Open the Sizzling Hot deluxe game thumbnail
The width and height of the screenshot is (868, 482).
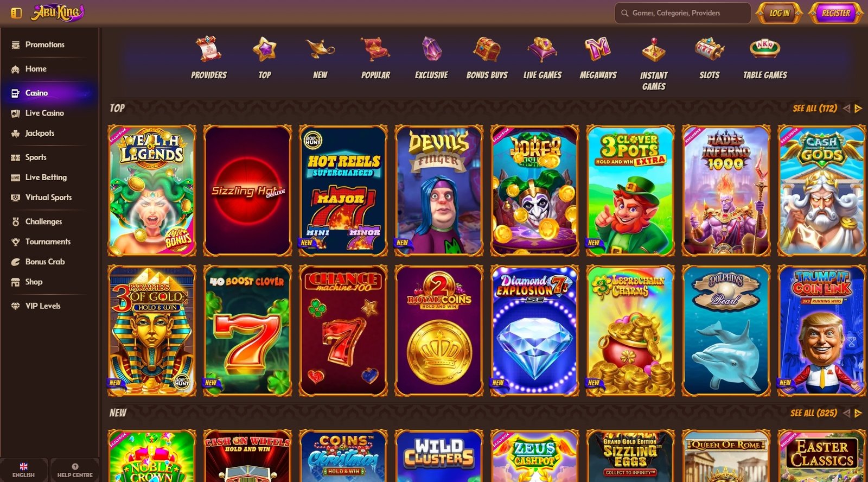pyautogui.click(x=247, y=191)
